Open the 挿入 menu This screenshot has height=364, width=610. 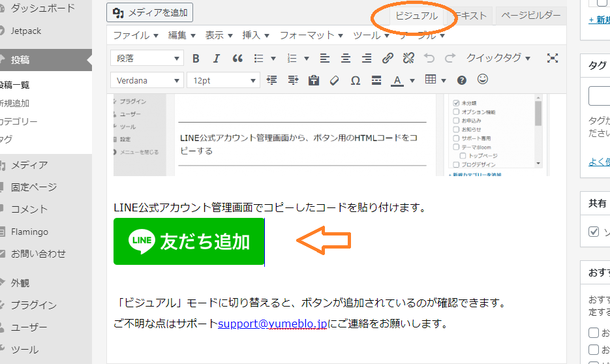pos(256,35)
